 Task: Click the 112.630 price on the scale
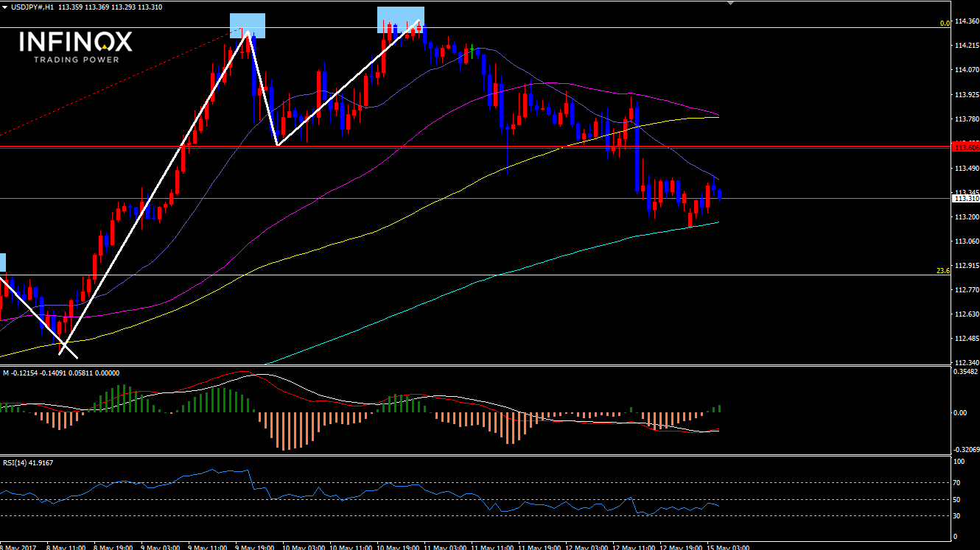click(966, 314)
